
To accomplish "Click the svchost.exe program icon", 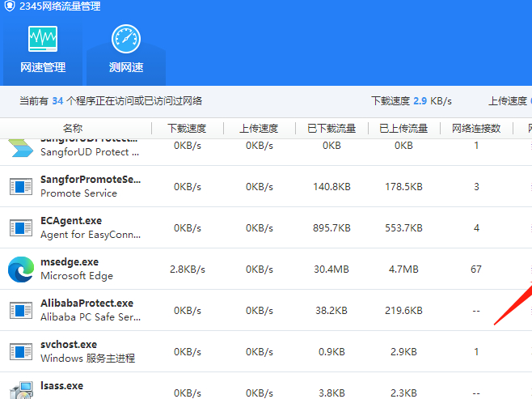I will click(x=21, y=352).
